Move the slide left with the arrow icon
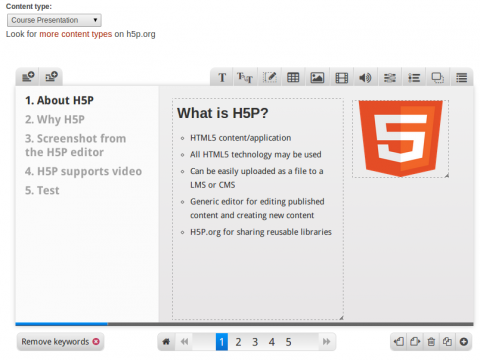Screen dimensions: 480x360 tap(399, 342)
